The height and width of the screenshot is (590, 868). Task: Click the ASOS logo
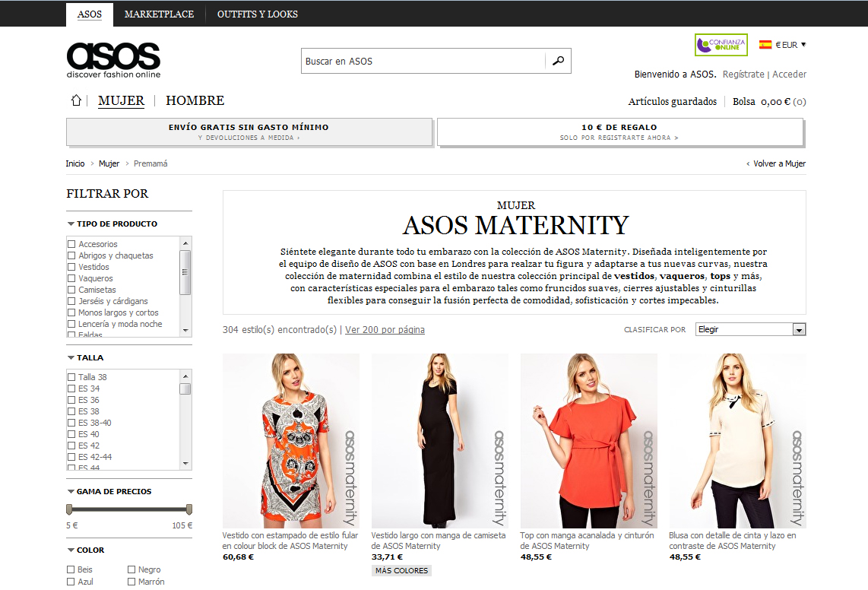(113, 60)
